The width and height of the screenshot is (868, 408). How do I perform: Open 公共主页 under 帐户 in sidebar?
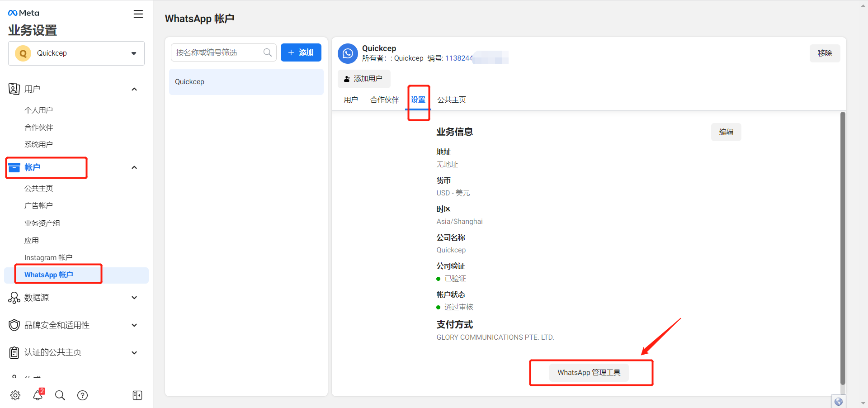tap(38, 188)
